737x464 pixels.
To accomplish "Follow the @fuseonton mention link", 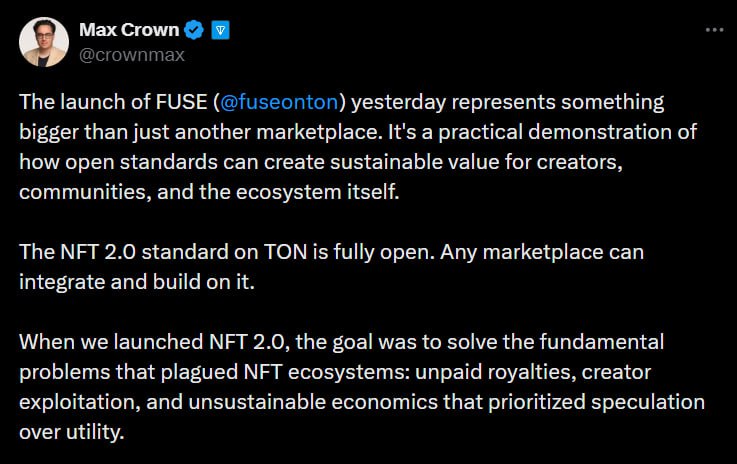I will [x=279, y=102].
